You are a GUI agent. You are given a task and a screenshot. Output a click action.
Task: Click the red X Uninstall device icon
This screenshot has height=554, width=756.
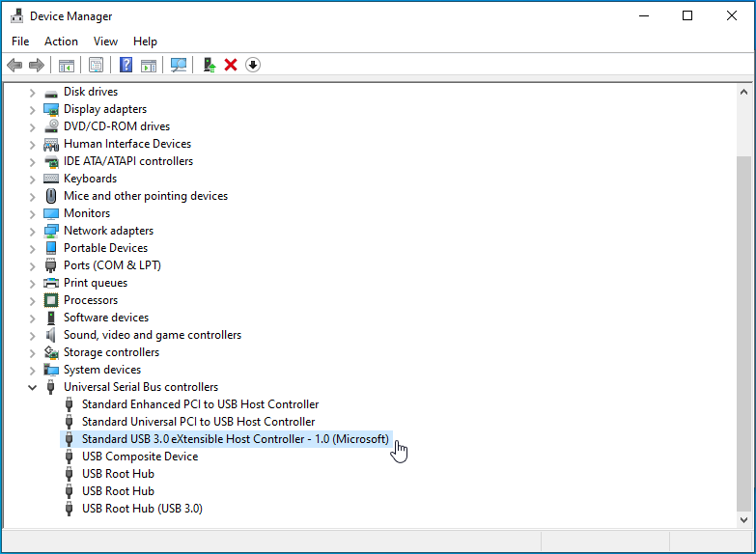(x=231, y=65)
